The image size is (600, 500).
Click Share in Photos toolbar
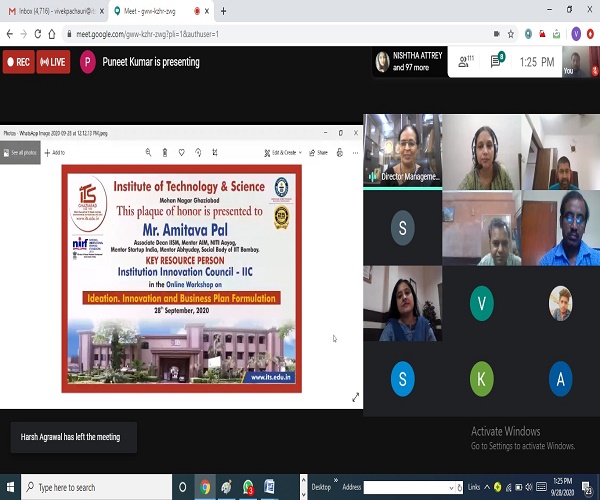click(318, 153)
